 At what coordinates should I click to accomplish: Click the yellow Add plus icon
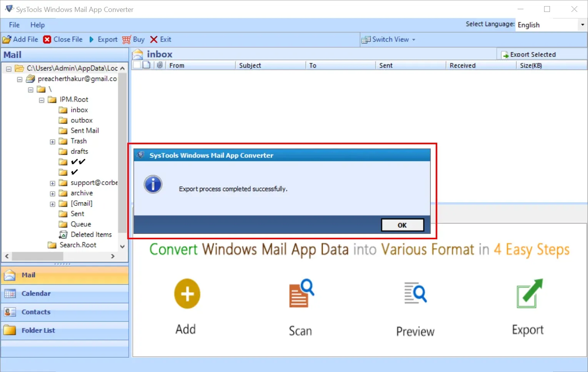point(187,294)
